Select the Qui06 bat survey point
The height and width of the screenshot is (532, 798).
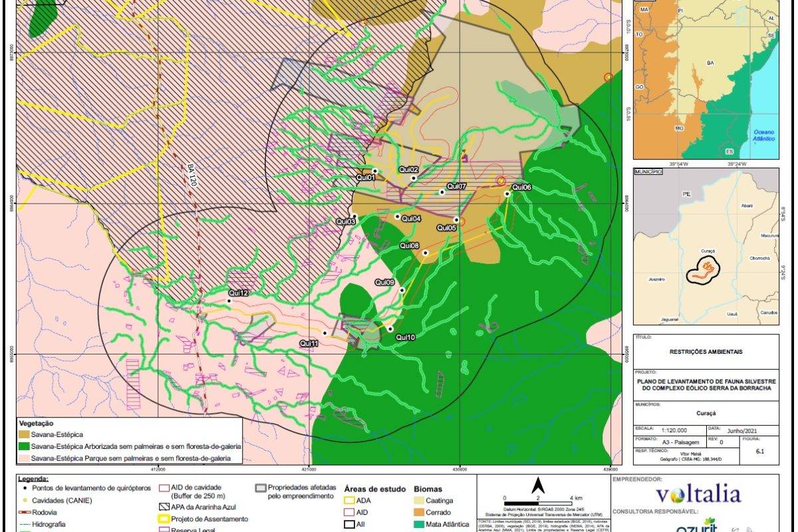tap(507, 194)
